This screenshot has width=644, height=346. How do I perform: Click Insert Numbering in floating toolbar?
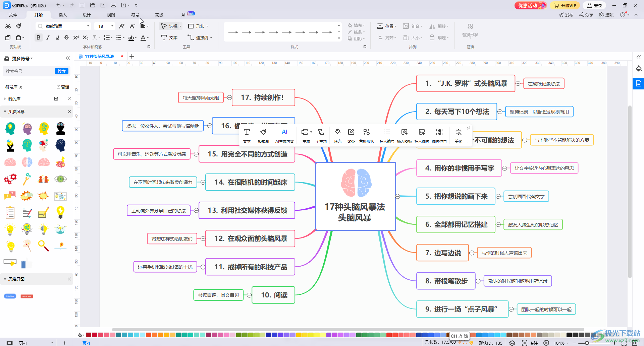tap(387, 136)
